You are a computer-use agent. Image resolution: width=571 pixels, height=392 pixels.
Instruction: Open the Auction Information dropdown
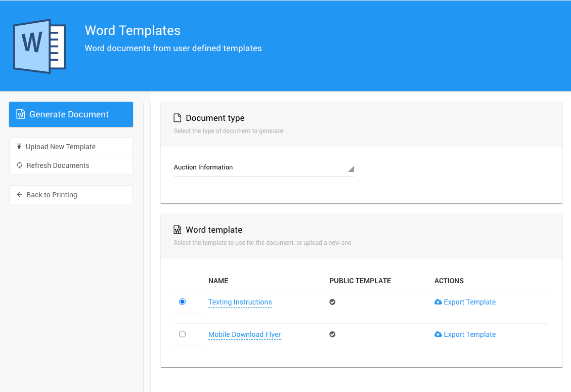(x=258, y=167)
